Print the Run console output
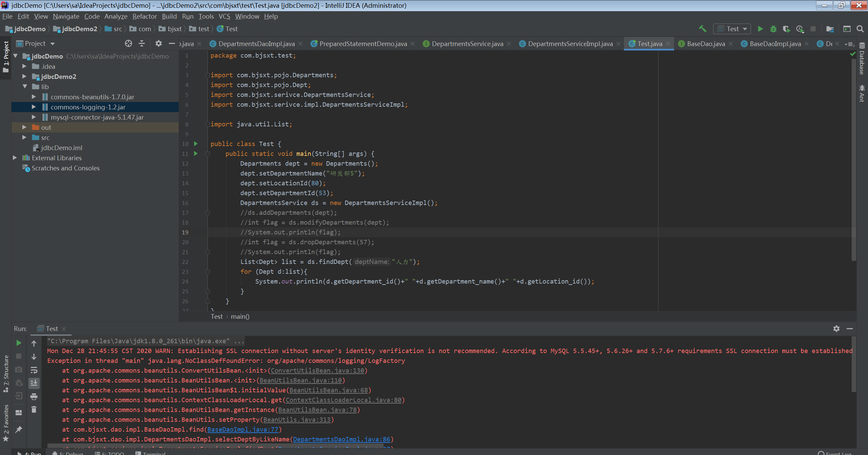This screenshot has width=868, height=455. 34,396
